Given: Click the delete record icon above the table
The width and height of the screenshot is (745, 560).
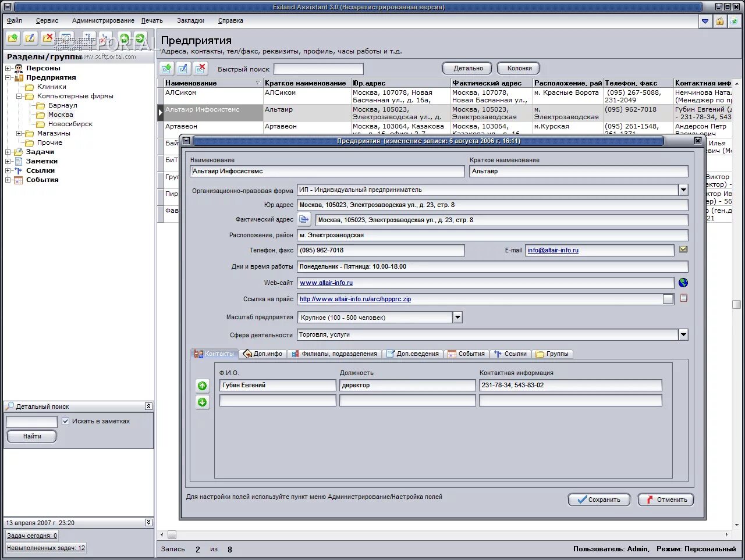Looking at the screenshot, I should [x=201, y=69].
